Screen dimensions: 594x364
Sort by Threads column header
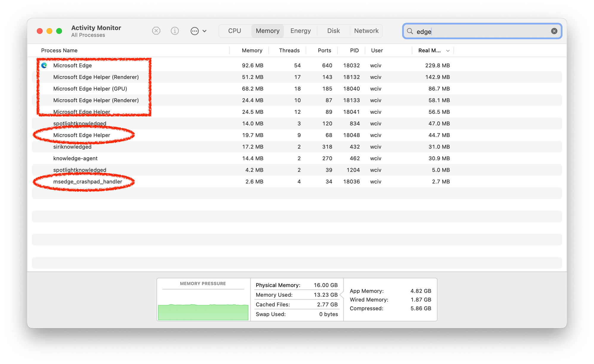289,50
